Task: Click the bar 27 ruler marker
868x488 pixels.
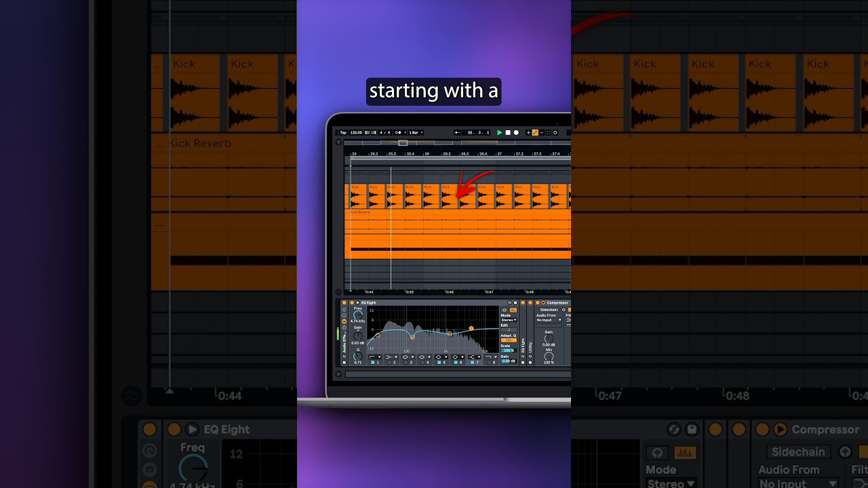Action: tap(498, 154)
